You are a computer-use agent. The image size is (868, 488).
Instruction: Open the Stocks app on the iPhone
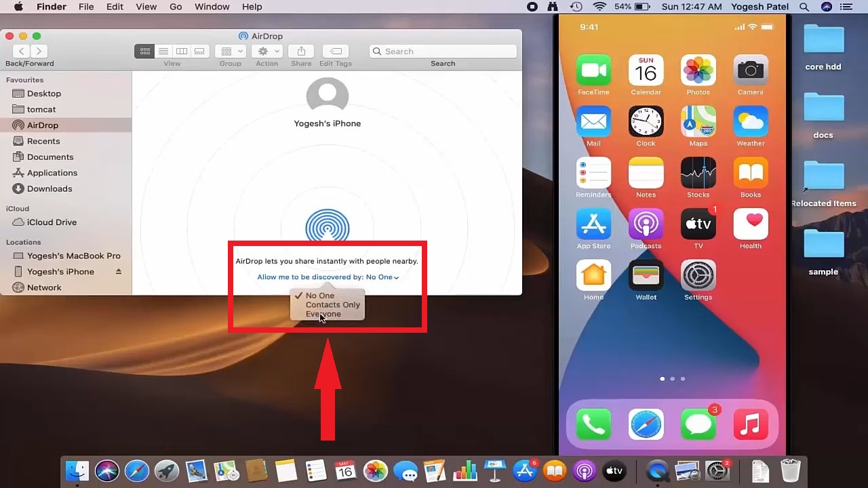pos(698,174)
